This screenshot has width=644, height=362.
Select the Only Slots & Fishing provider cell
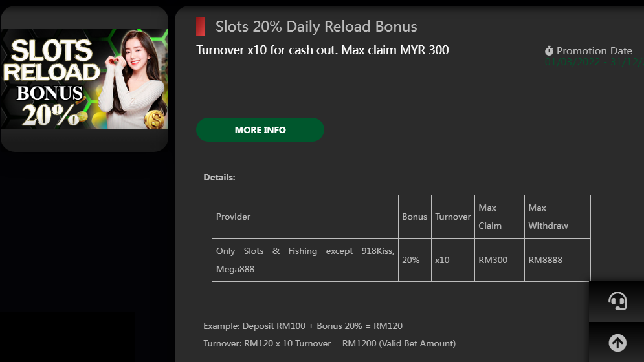click(x=305, y=260)
